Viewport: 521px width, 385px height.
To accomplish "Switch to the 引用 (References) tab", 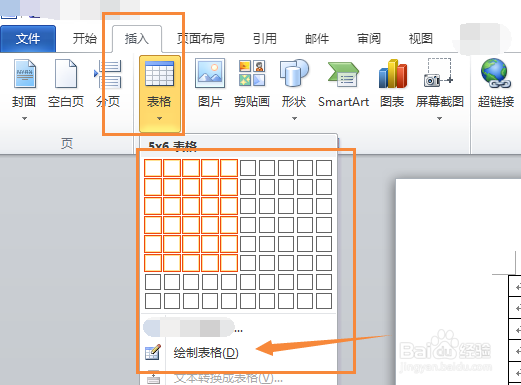I will click(x=265, y=39).
